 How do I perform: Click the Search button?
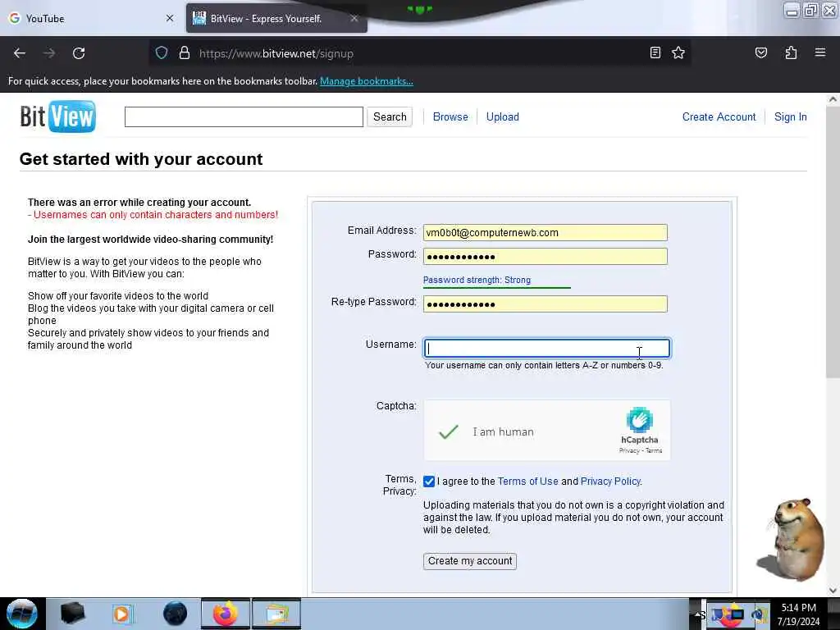coord(390,116)
